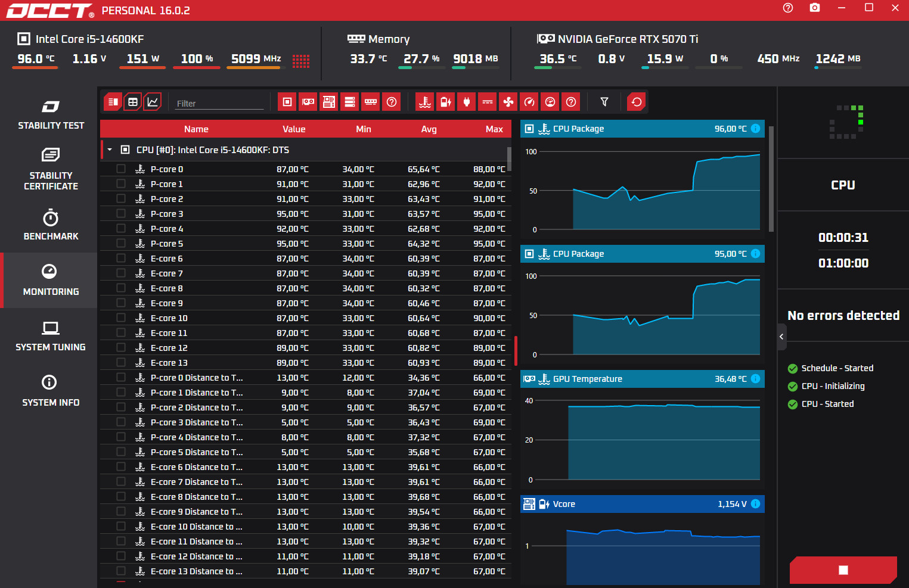Click the GPU Temperature graph header
This screenshot has width=909, height=588.
point(643,379)
